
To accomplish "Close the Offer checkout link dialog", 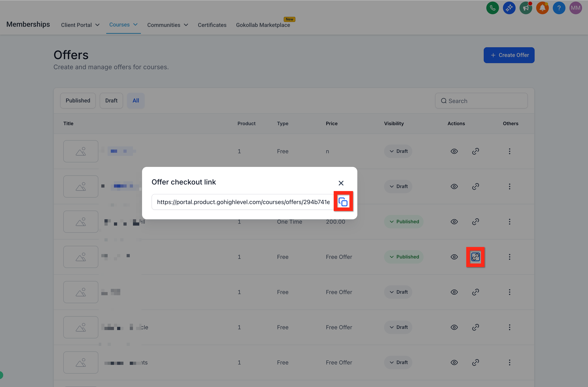I will tap(341, 183).
